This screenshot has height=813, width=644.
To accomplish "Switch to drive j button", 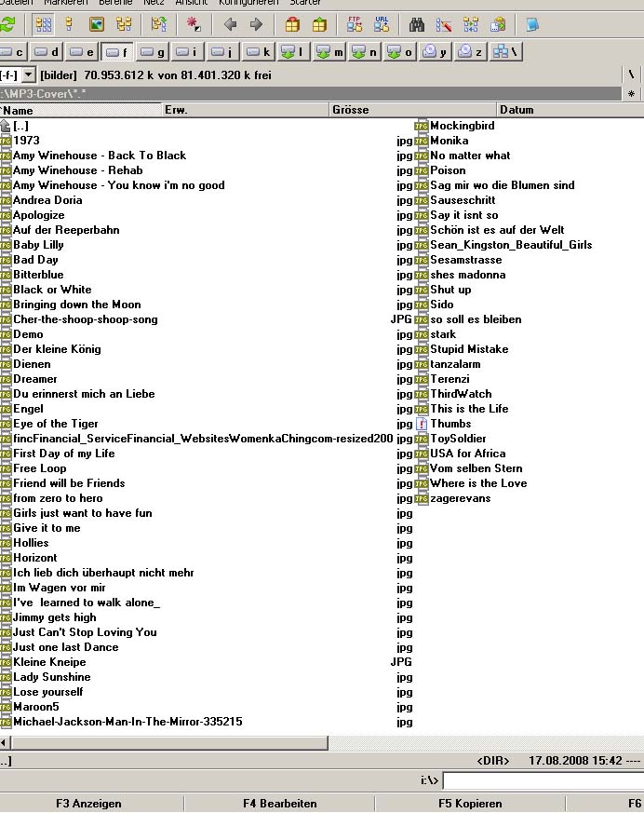I will click(x=221, y=52).
